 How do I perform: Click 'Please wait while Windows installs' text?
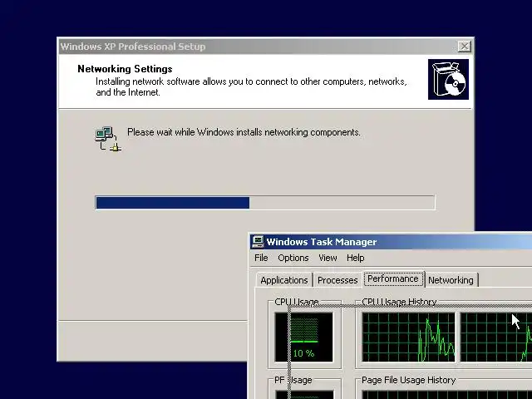click(x=244, y=132)
